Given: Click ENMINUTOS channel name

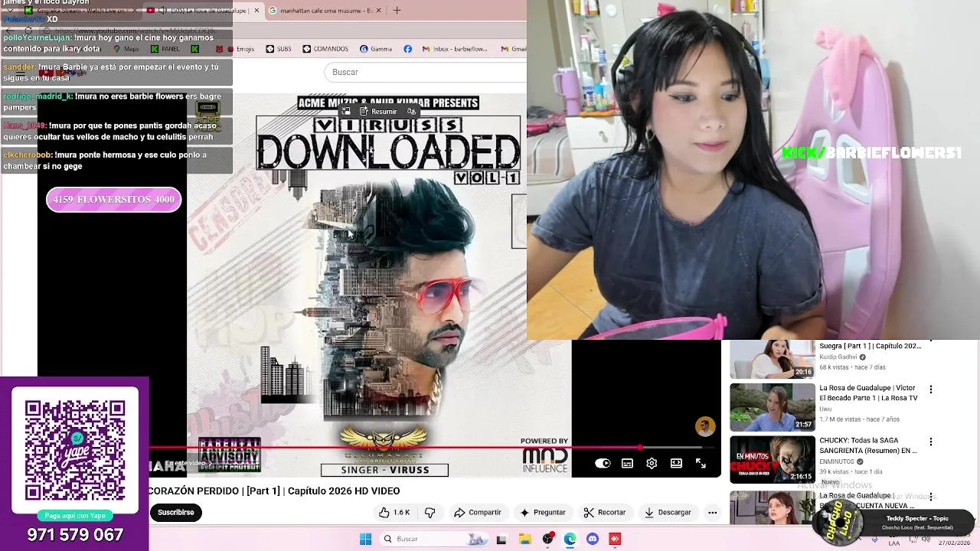Looking at the screenshot, I should (837, 461).
